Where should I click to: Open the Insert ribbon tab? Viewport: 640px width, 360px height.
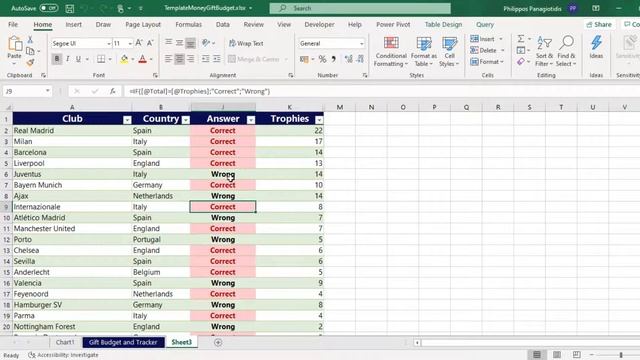point(73,24)
